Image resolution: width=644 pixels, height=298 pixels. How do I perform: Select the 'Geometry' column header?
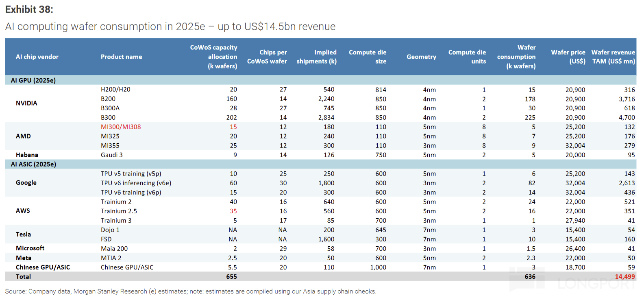(x=421, y=57)
